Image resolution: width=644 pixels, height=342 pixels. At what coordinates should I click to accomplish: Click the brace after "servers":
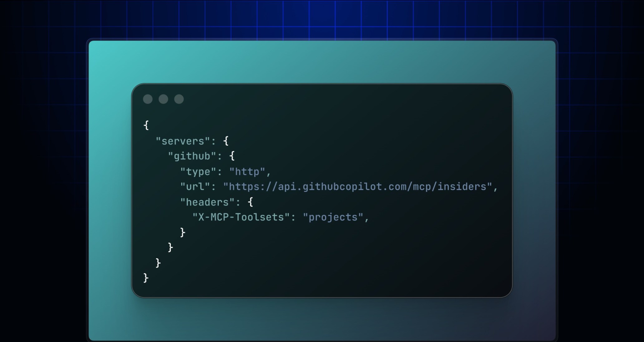226,141
